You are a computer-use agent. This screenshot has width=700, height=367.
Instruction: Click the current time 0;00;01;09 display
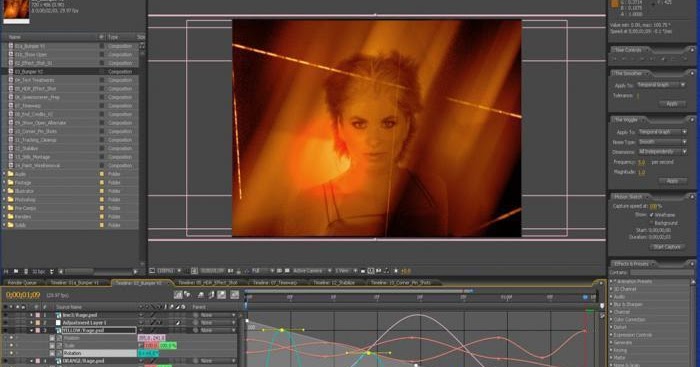(x=23, y=295)
